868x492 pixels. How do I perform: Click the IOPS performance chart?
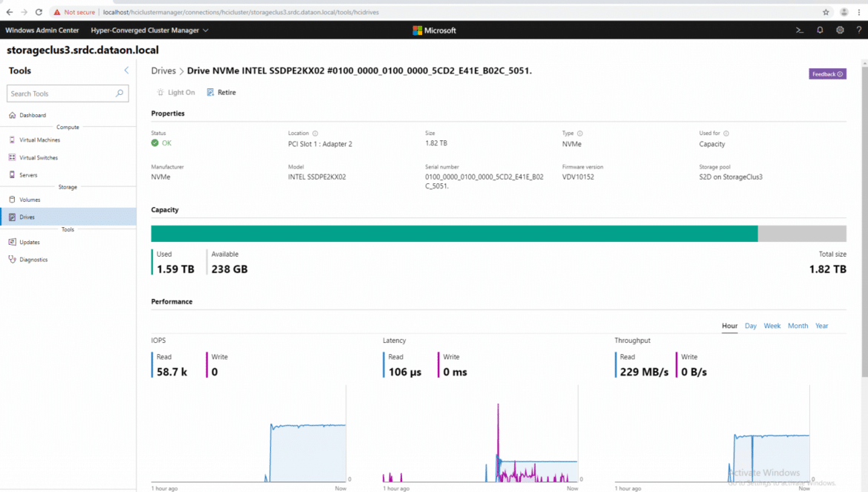tap(249, 434)
